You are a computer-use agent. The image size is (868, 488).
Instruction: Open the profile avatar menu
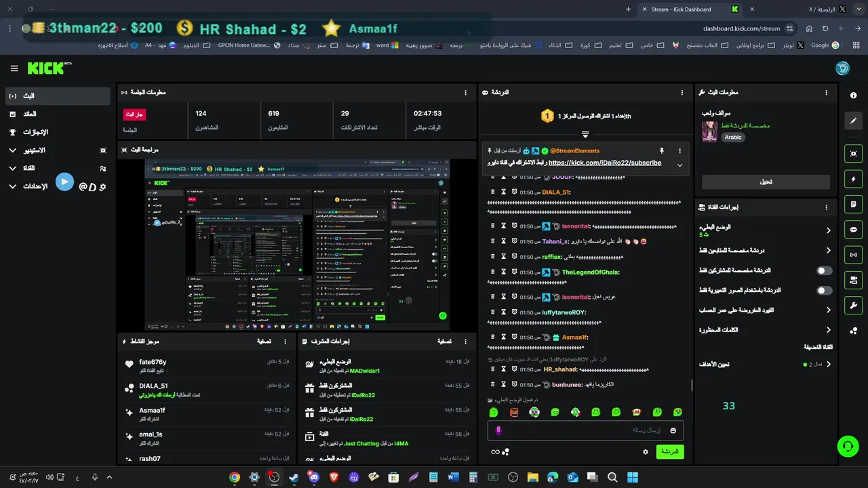tap(842, 68)
